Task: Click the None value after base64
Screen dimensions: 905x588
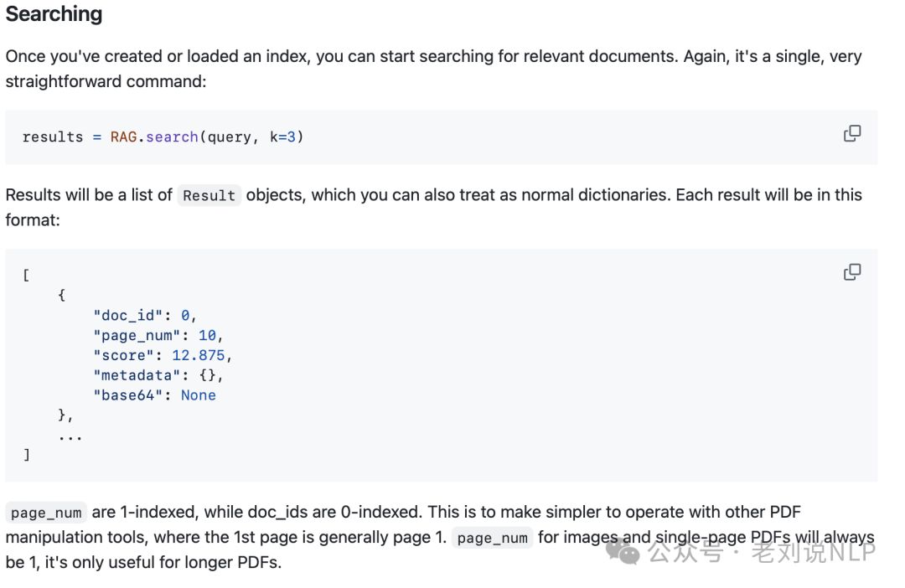Action: [198, 395]
